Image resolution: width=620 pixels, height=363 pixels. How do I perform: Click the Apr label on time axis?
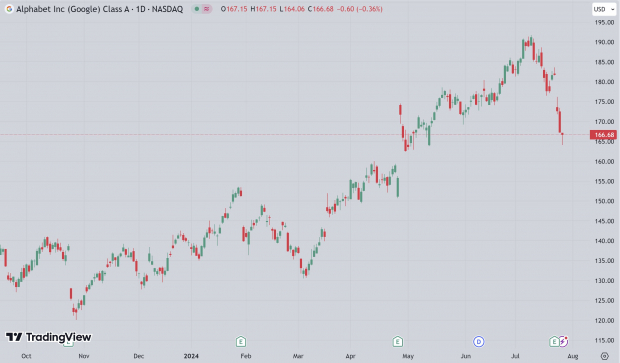tap(350, 356)
